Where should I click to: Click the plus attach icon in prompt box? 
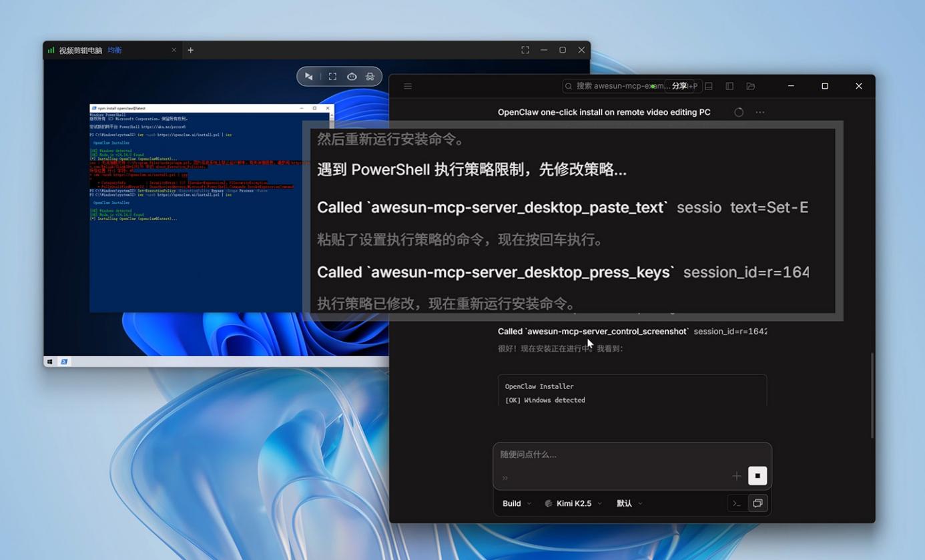click(737, 476)
